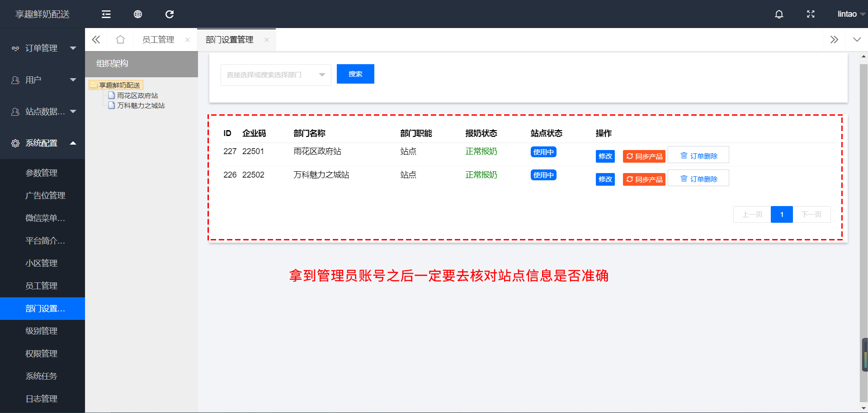Expand the 订单管理 sidebar menu
This screenshot has height=413, width=868.
[42, 48]
